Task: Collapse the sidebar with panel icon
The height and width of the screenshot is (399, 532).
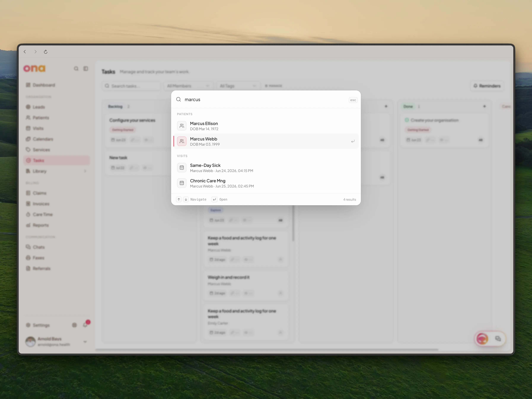Action: coord(86,69)
